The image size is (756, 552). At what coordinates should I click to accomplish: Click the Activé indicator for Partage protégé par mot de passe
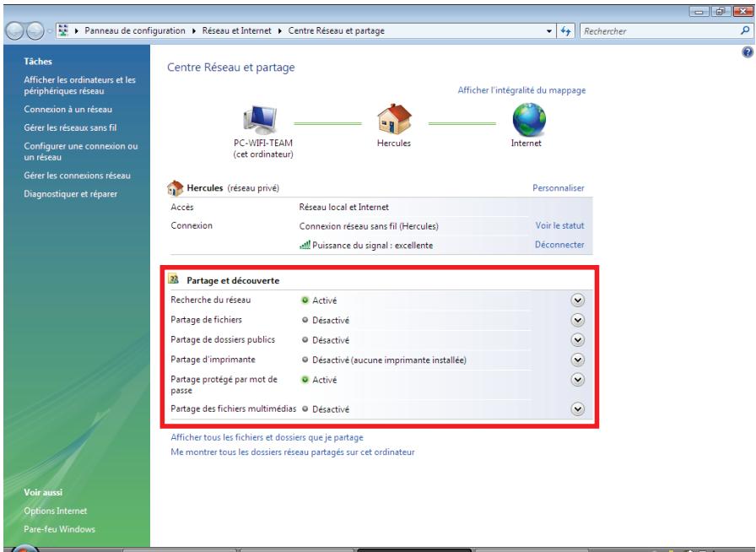click(x=305, y=380)
